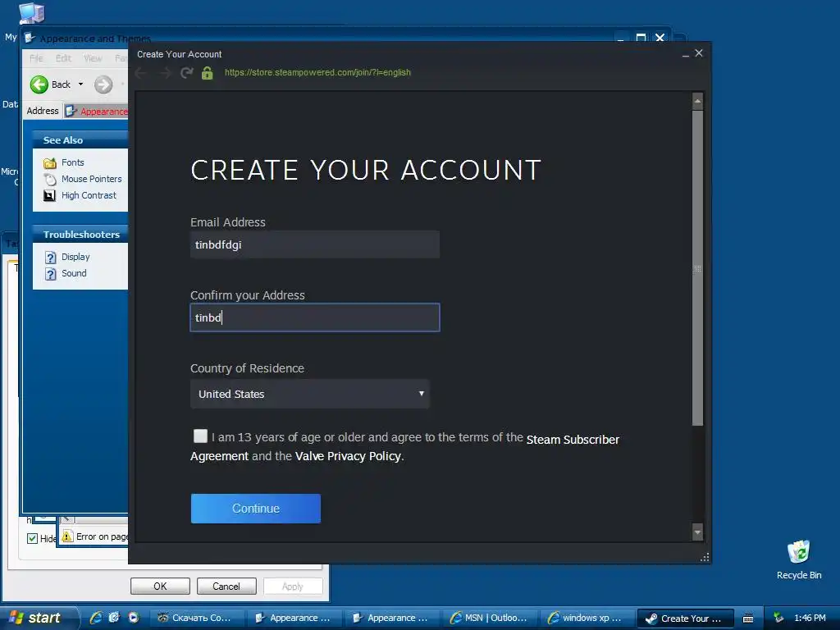Click the Email Address input field

click(315, 244)
